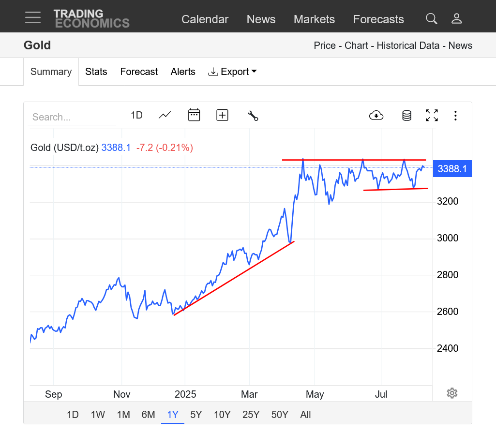496x448 pixels.
Task: Switch to the Summary tab
Action: pyautogui.click(x=51, y=72)
